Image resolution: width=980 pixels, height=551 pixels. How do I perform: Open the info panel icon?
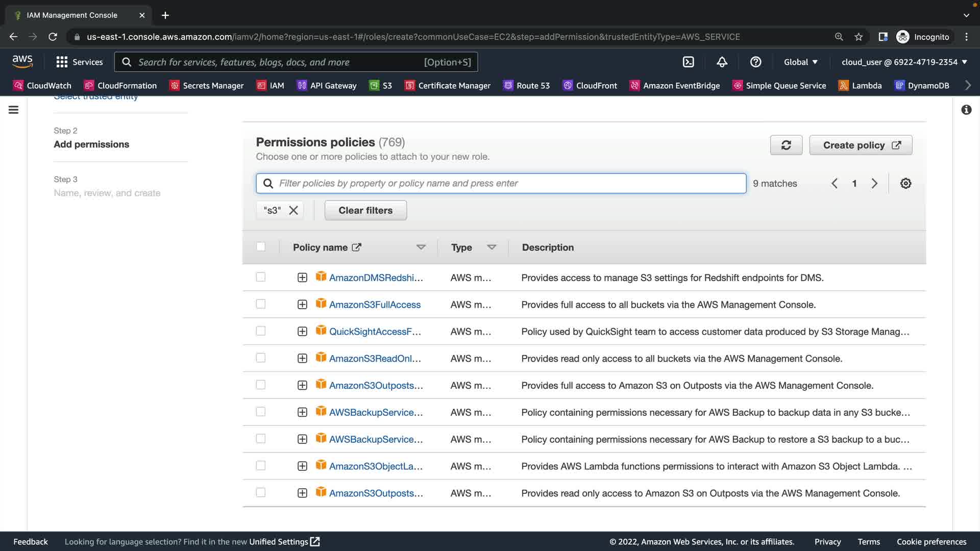(x=966, y=110)
